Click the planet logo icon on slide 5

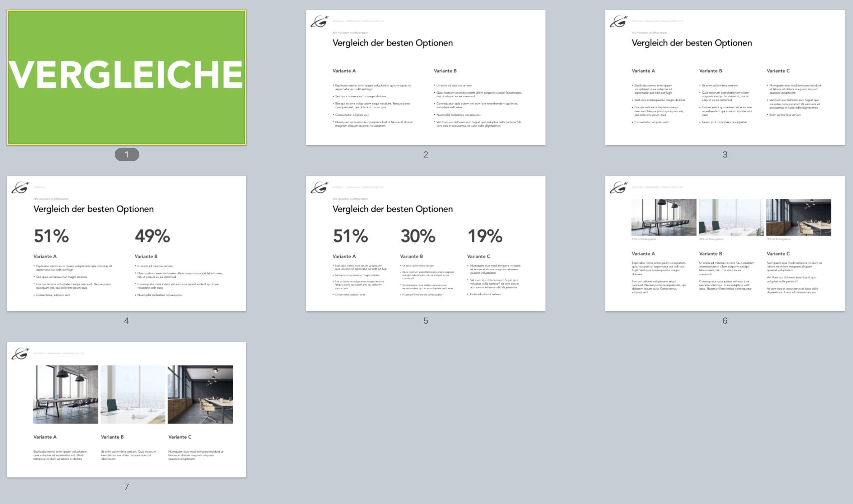319,187
